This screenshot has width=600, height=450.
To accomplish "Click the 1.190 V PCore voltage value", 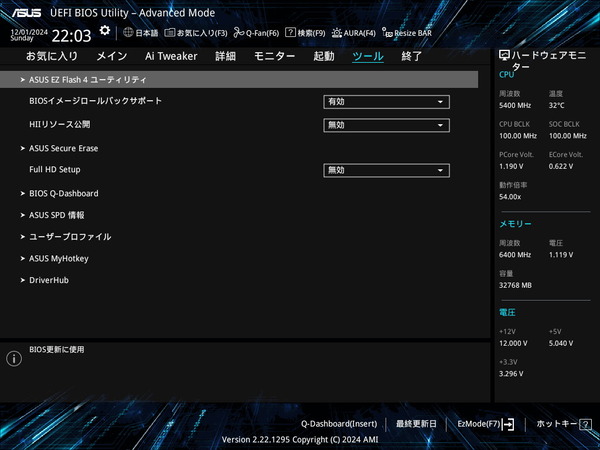I will (x=511, y=166).
